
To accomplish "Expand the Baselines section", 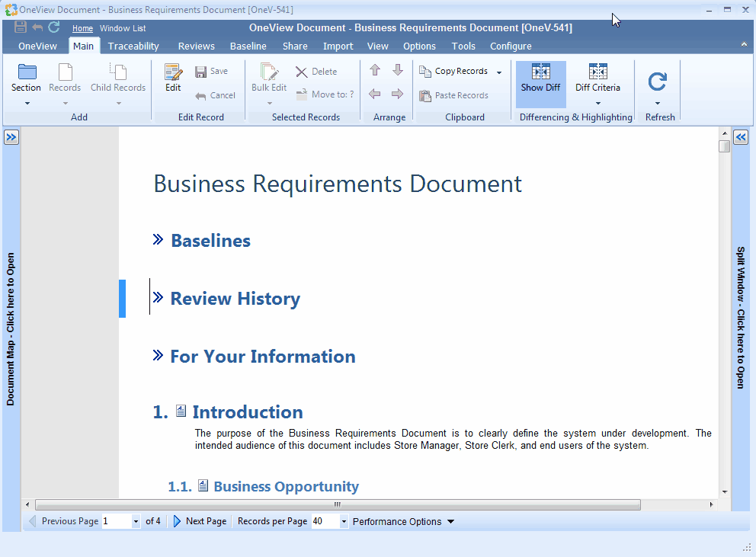I will (x=158, y=239).
